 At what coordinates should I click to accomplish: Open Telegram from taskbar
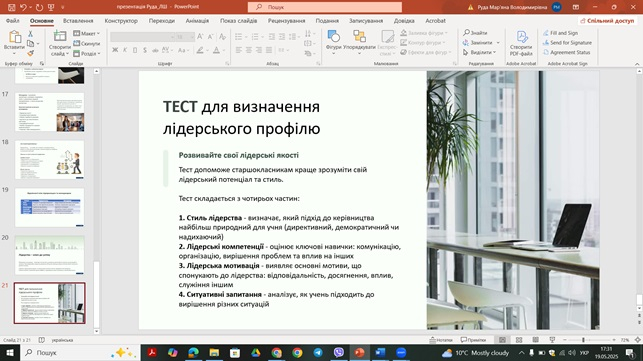(x=318, y=353)
